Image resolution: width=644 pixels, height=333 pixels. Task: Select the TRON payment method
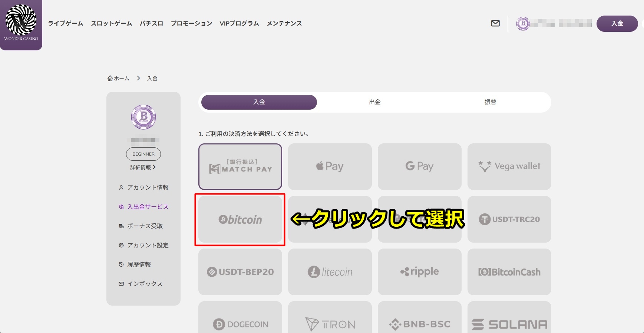(330, 317)
